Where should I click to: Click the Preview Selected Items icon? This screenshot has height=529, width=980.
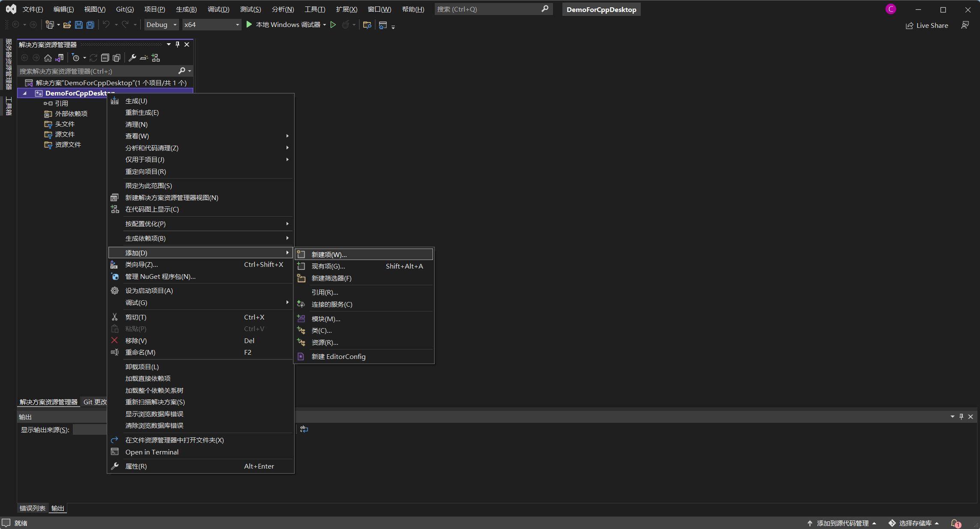click(144, 58)
